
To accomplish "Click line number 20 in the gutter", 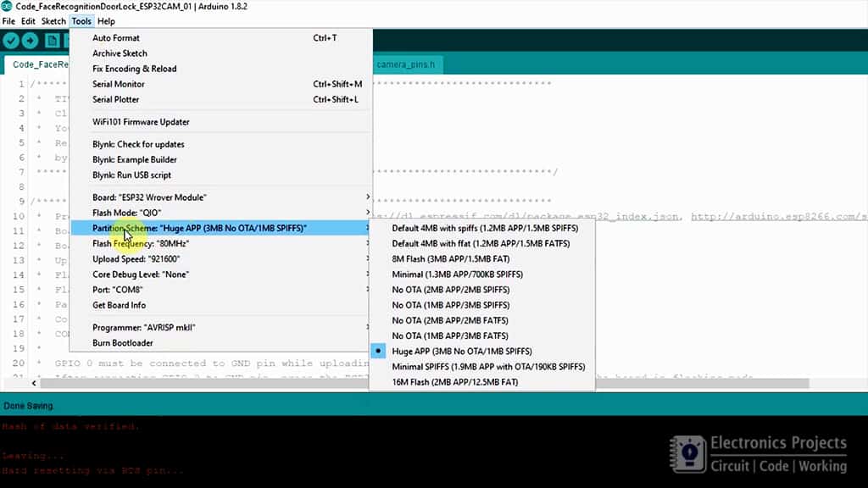I will 19,363.
